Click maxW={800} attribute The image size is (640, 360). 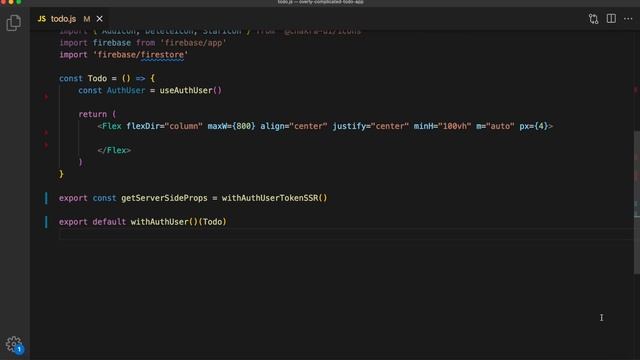pos(231,126)
